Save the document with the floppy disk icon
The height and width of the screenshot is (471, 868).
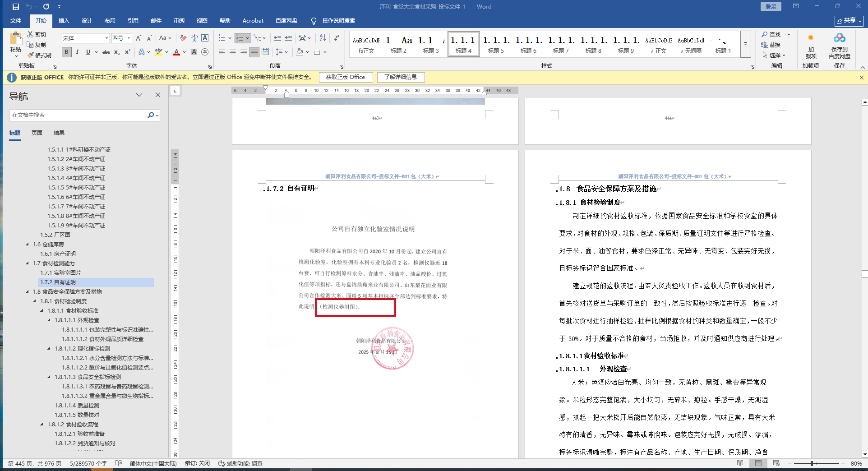[x=16, y=7]
